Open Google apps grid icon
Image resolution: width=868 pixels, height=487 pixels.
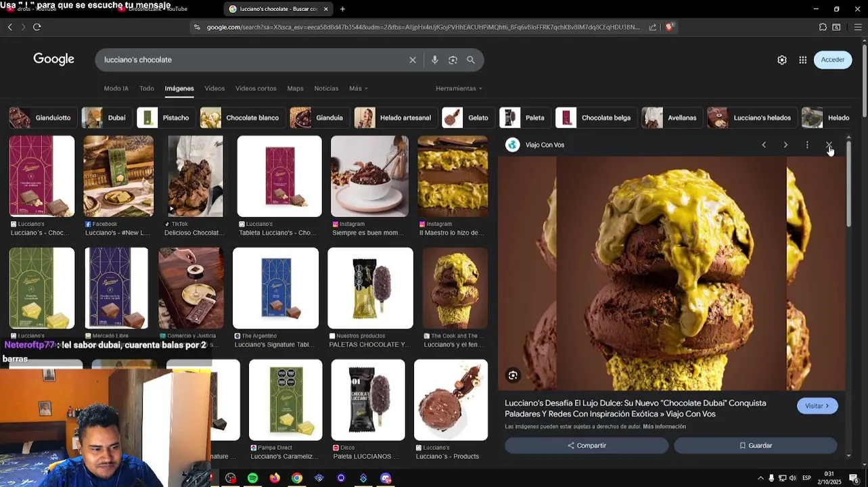click(x=802, y=60)
